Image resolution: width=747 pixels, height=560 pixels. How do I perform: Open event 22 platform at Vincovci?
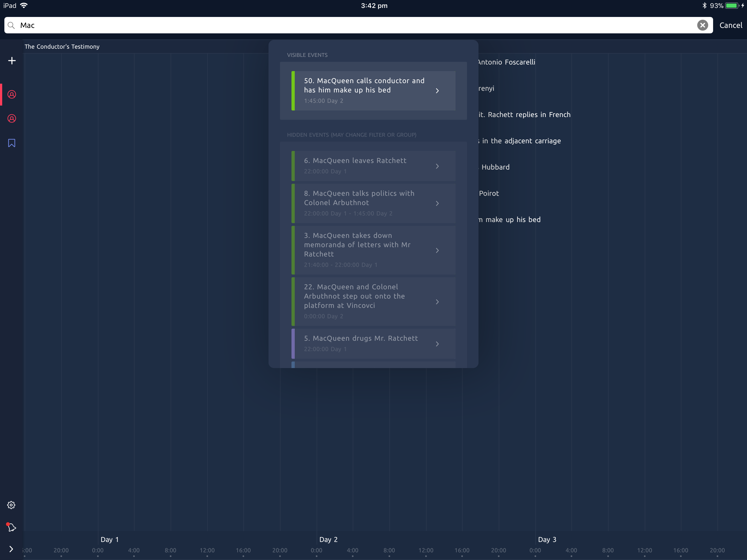pos(373,302)
